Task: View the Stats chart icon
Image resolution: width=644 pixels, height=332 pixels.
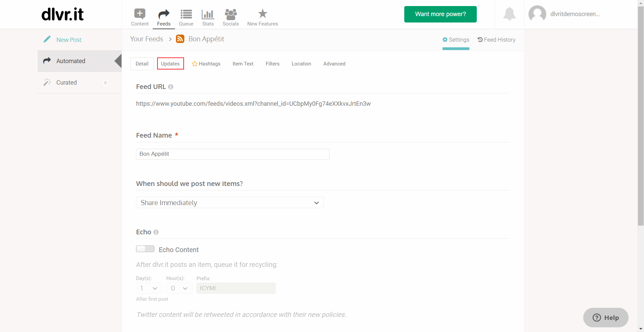Action: click(x=208, y=14)
